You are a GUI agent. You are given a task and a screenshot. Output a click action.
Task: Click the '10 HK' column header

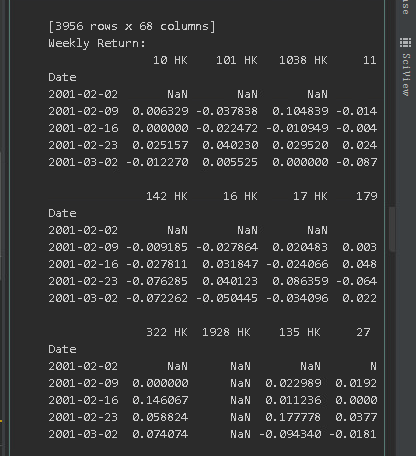pyautogui.click(x=170, y=60)
